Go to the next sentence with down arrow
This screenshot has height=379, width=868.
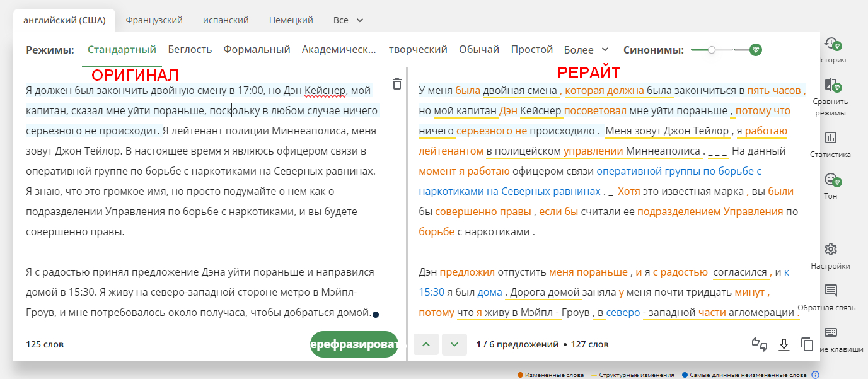click(x=454, y=344)
